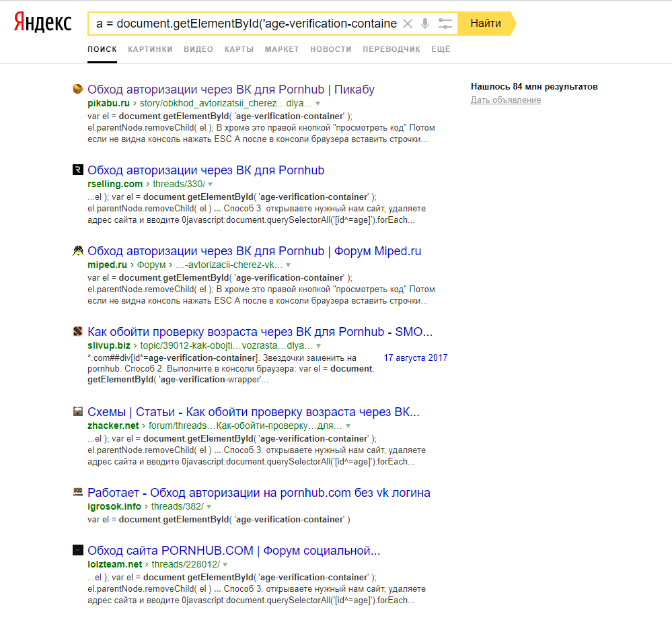Click the slivup.biz favicon
The height and width of the screenshot is (618, 672).
pyautogui.click(x=78, y=331)
